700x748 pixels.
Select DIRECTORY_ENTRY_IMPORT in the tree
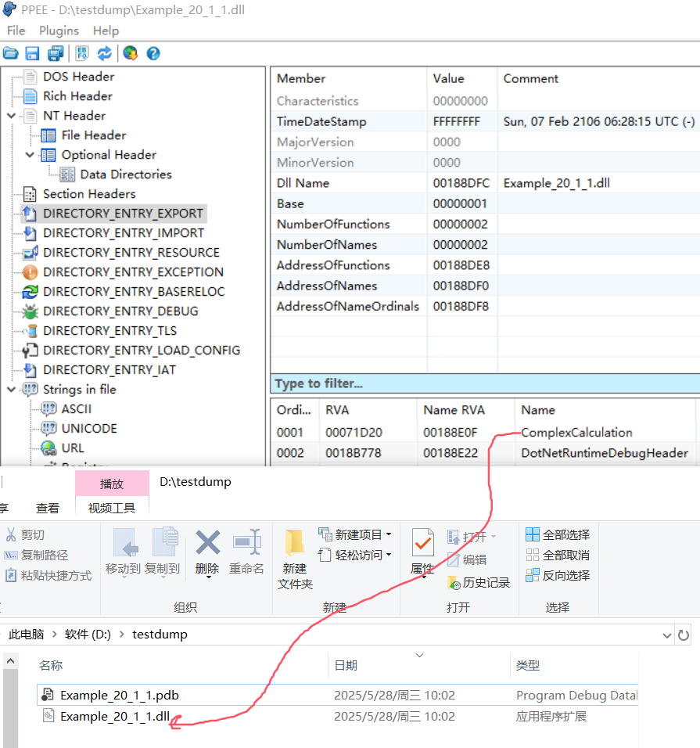123,233
